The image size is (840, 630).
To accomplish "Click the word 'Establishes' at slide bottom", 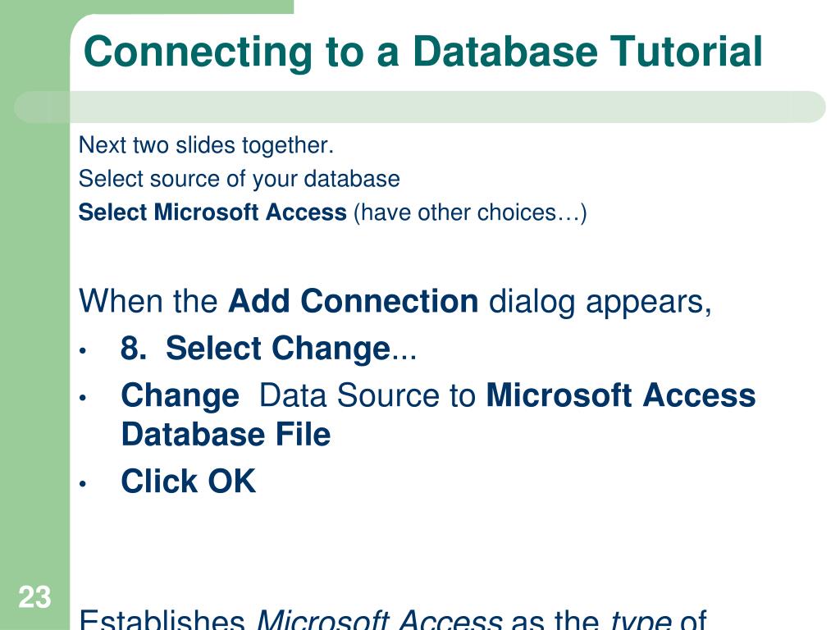I will point(162,619).
